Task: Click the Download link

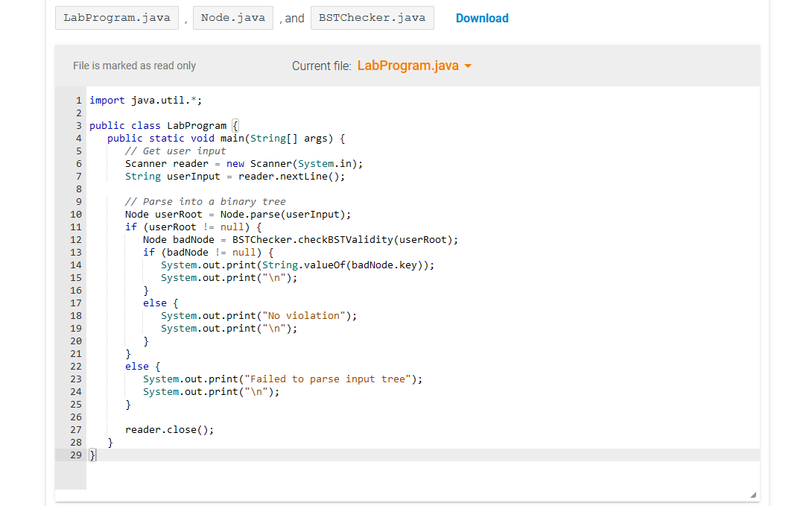Action: pos(482,17)
